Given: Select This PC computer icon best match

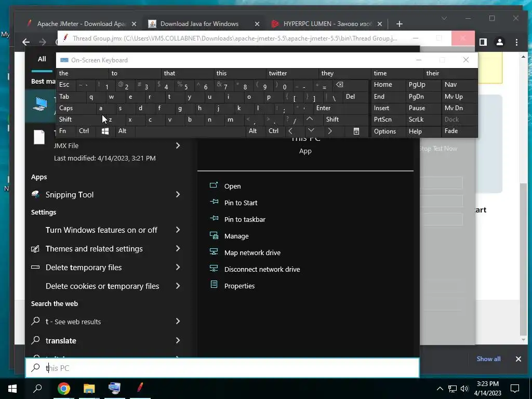Looking at the screenshot, I should (x=39, y=103).
